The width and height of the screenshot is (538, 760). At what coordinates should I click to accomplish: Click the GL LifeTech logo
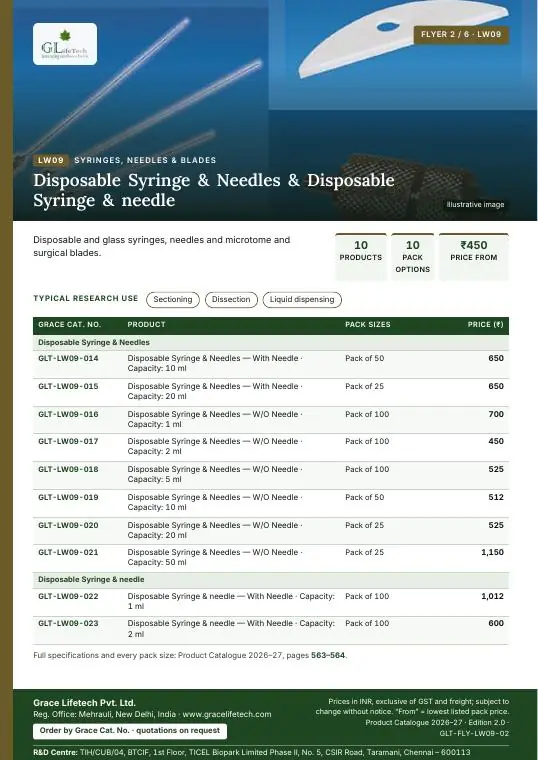tap(65, 44)
